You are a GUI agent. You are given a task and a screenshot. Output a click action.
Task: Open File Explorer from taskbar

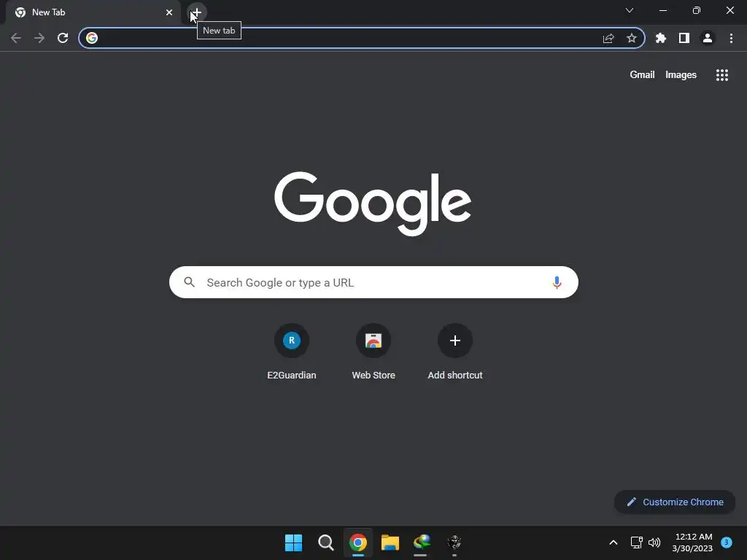click(x=390, y=542)
